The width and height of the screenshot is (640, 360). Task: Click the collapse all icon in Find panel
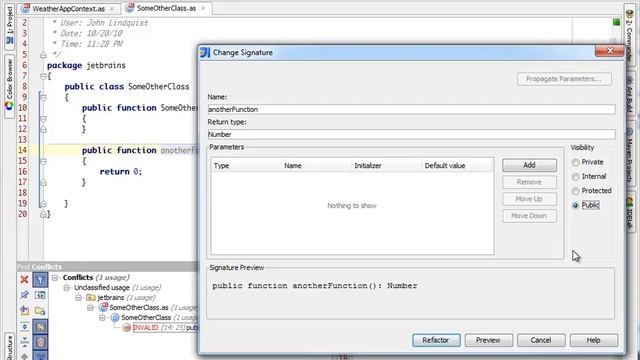tap(24, 342)
